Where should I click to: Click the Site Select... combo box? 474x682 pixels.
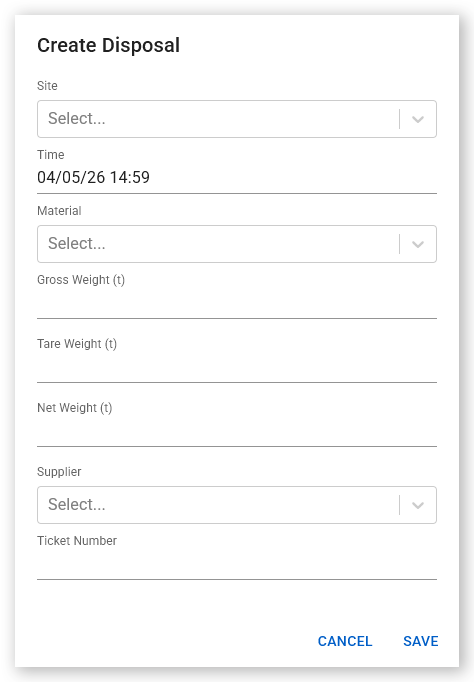click(x=237, y=119)
